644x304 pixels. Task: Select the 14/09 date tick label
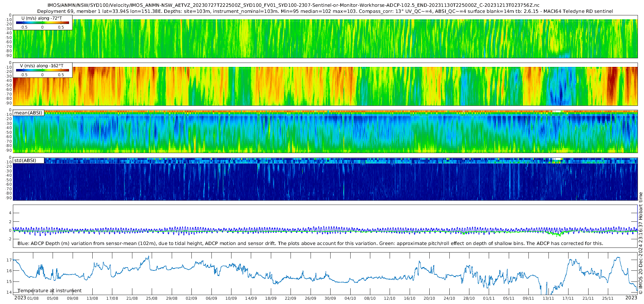click(x=251, y=298)
